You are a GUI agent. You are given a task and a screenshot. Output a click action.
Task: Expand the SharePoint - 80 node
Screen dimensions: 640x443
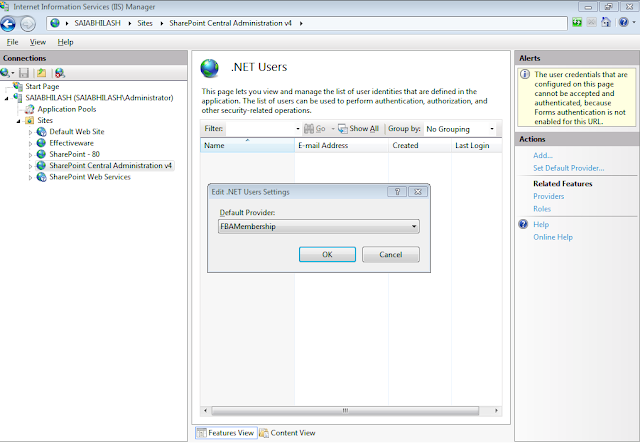[30, 155]
